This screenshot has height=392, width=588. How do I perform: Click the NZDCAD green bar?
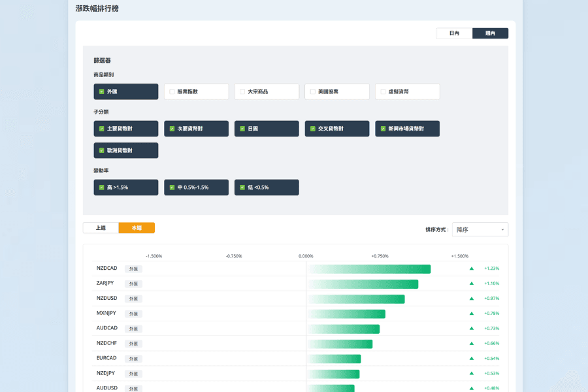369,269
